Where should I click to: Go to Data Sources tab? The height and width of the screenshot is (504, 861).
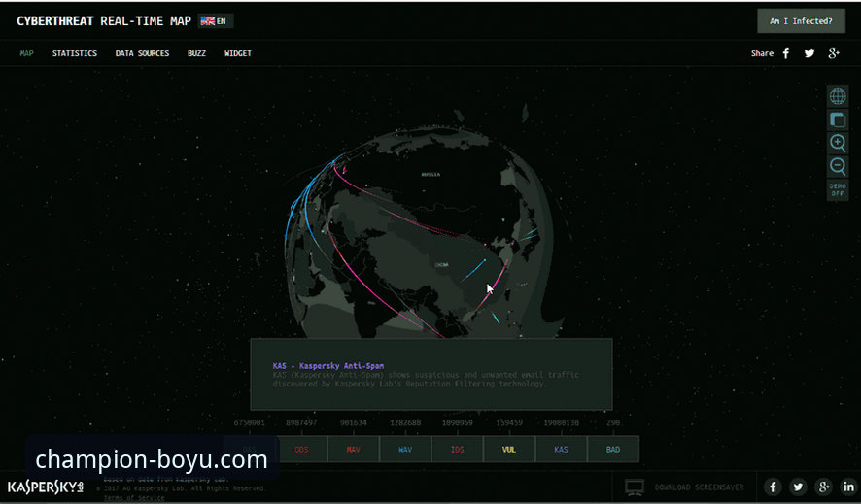pyautogui.click(x=142, y=53)
